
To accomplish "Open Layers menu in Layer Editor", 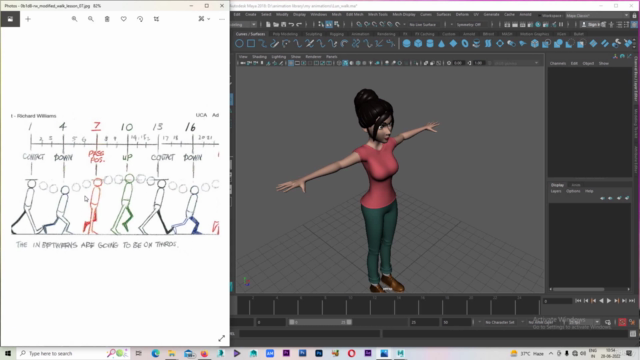I will click(x=556, y=191).
